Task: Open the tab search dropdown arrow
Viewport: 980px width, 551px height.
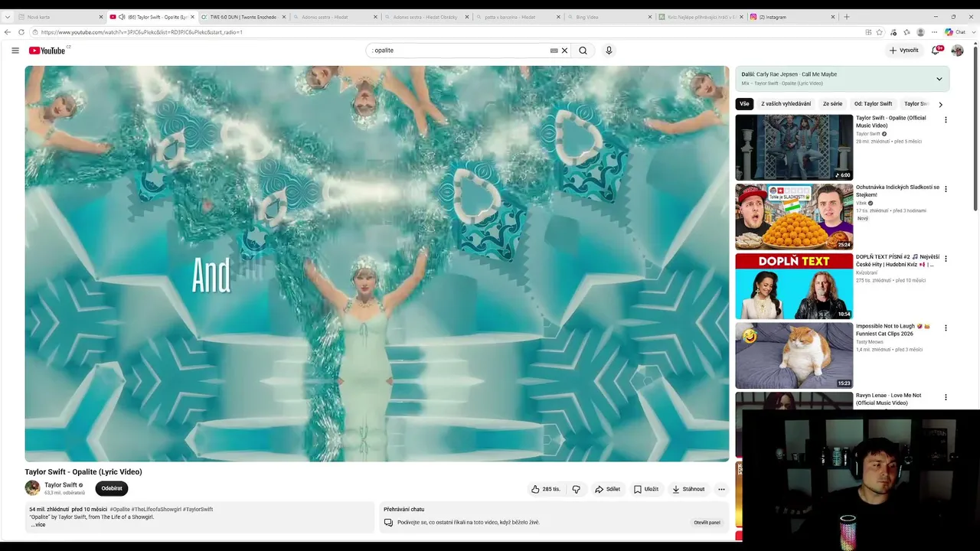Action: (x=7, y=17)
